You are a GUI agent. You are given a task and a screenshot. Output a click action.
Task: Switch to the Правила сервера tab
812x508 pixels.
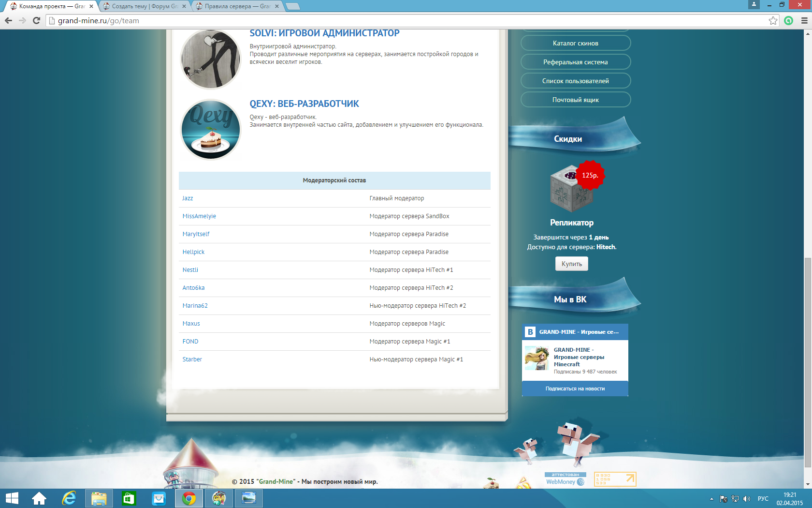click(x=237, y=6)
